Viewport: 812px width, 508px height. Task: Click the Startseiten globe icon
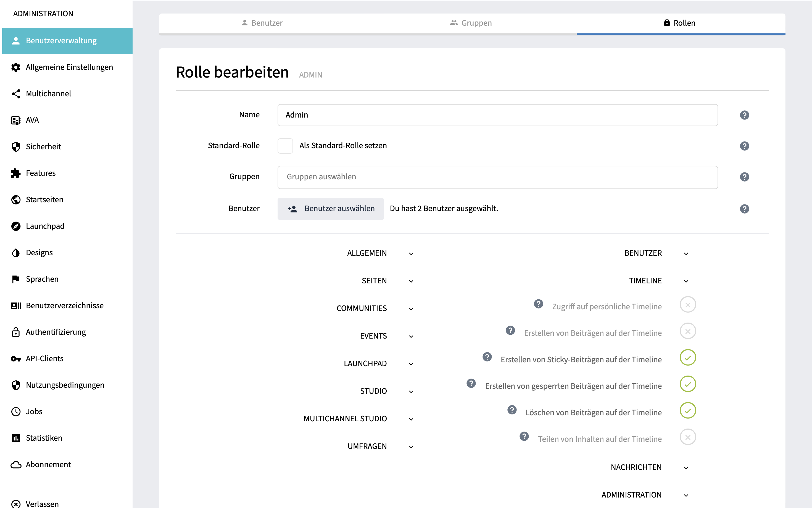click(16, 200)
